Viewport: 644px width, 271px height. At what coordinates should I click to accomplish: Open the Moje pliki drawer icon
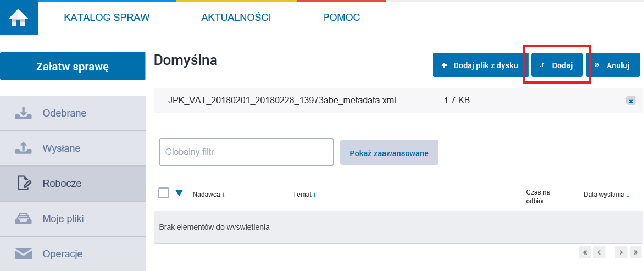click(x=24, y=218)
